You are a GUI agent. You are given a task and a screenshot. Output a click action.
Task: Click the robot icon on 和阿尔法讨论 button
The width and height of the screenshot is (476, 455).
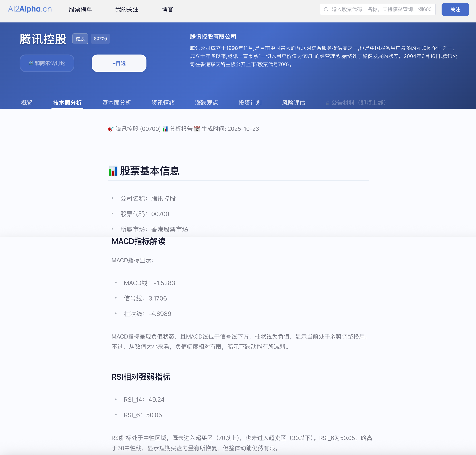(x=31, y=63)
